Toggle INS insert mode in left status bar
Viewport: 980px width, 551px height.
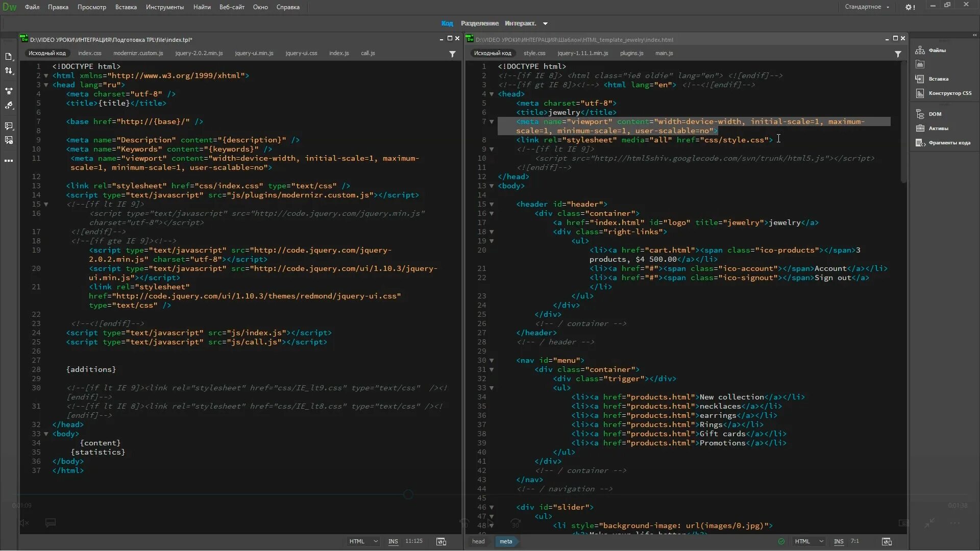(x=393, y=541)
